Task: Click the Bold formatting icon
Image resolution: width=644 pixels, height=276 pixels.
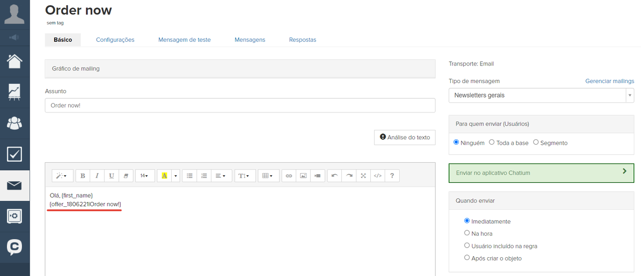Action: coord(83,176)
